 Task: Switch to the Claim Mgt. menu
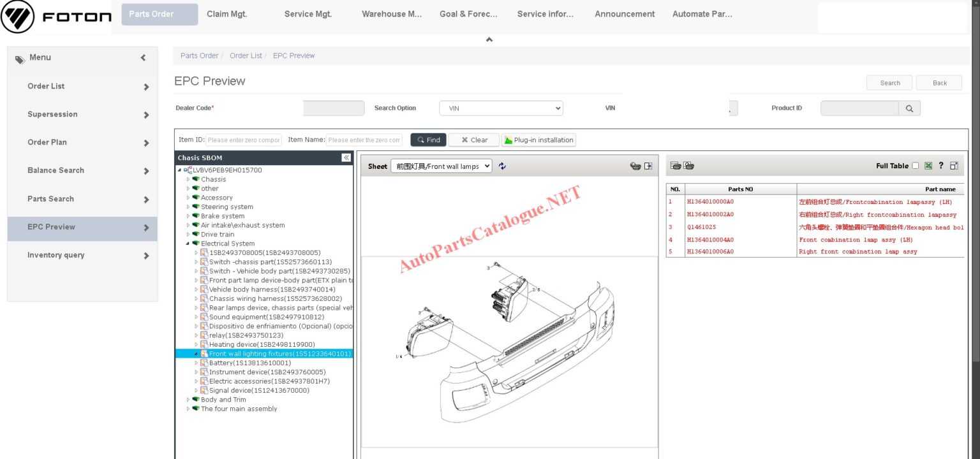pos(227,13)
